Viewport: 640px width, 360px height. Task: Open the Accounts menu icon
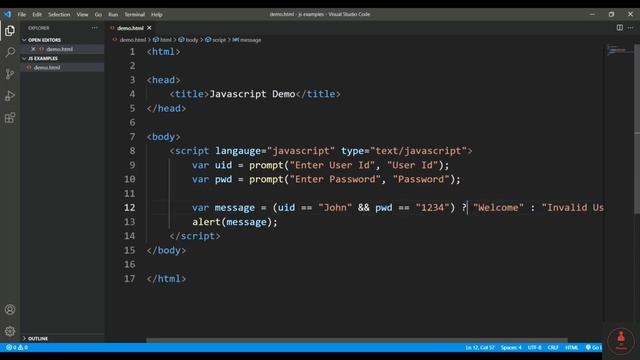[10, 309]
